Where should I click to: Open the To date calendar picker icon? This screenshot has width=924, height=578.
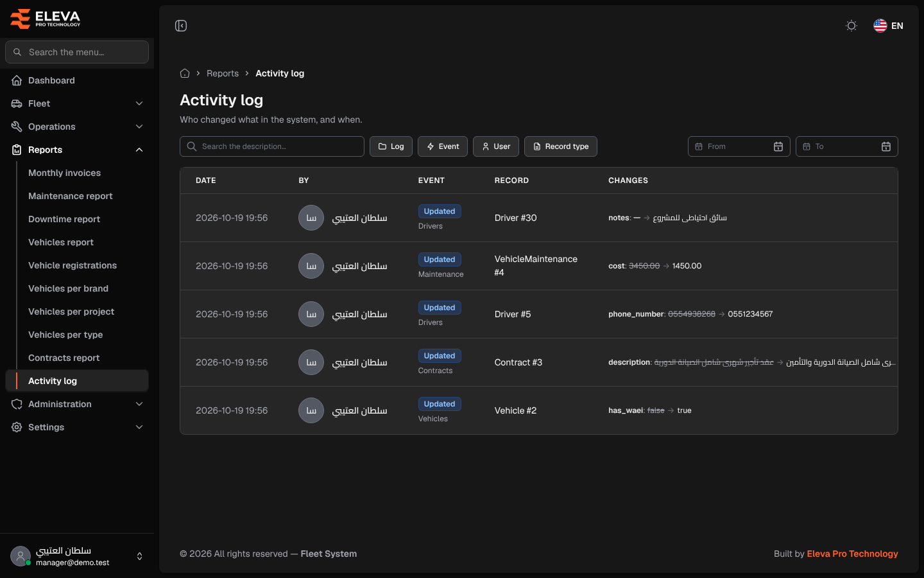coord(886,146)
